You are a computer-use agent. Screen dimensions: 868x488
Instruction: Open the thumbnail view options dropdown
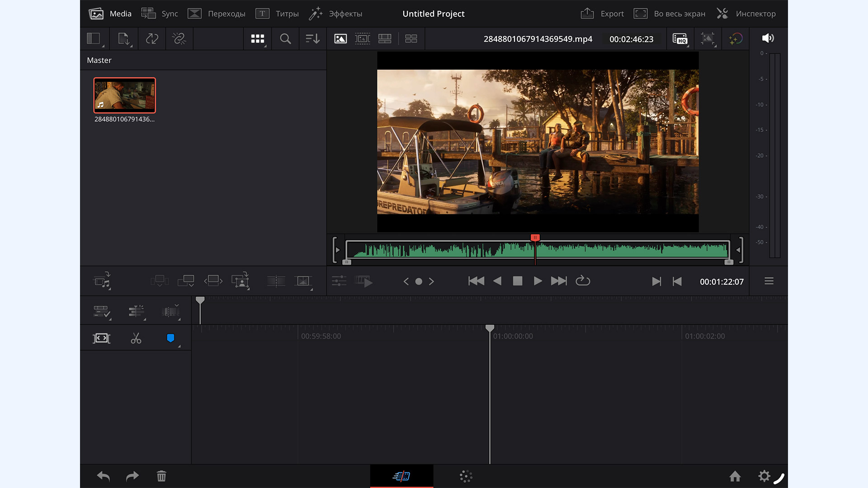coord(258,39)
